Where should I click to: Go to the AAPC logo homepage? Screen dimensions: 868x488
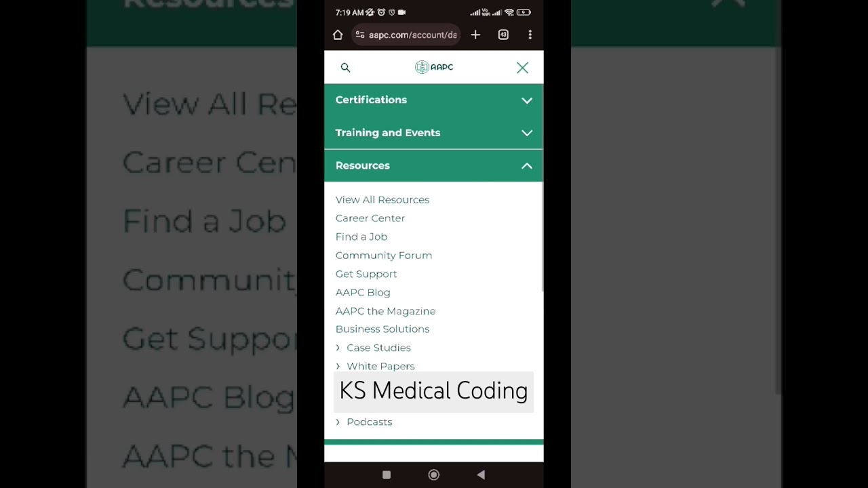(434, 67)
